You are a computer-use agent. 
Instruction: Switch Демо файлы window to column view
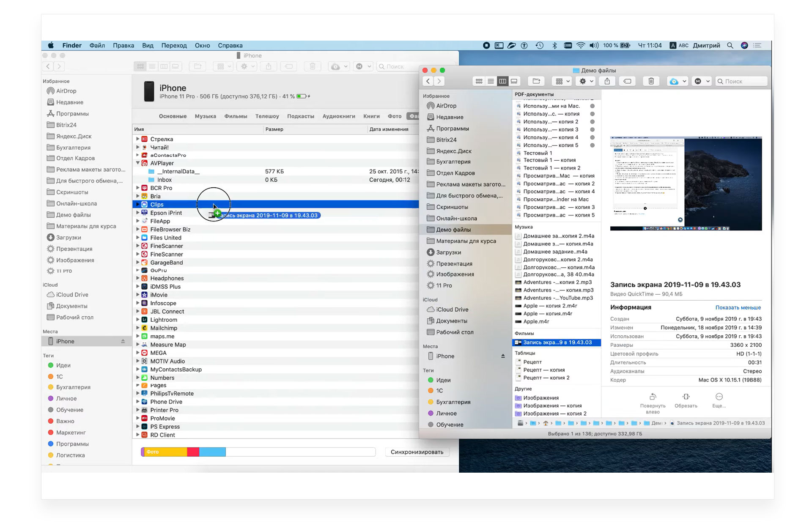pos(502,81)
